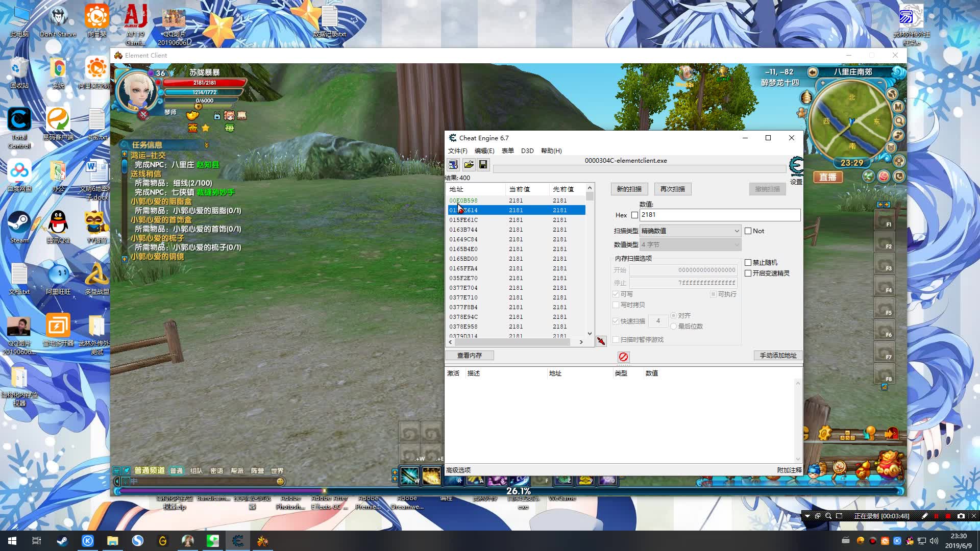980x551 pixels.
Task: Toggle the 快速扫描 checkbox
Action: click(616, 321)
